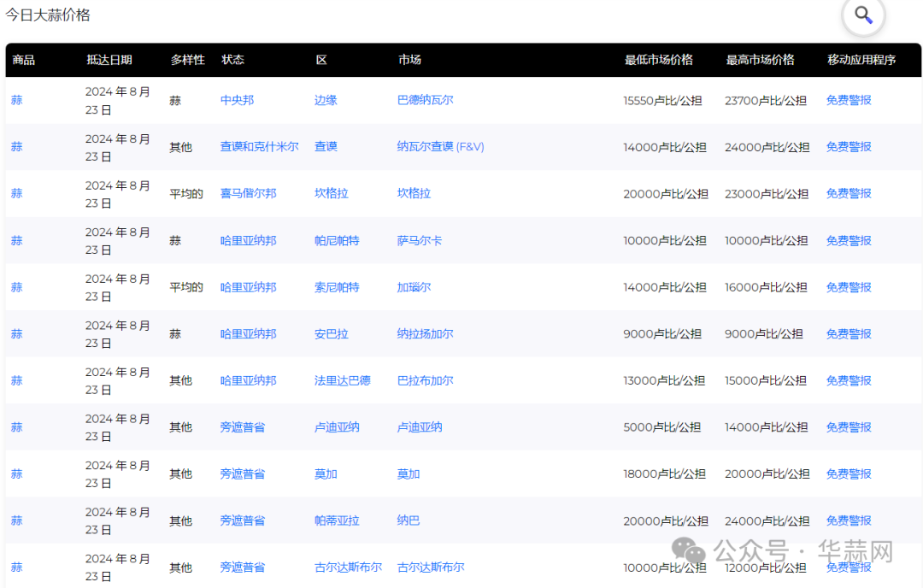The height and width of the screenshot is (588, 923).
Task: Open the 安巴拉 district link
Action: [332, 333]
